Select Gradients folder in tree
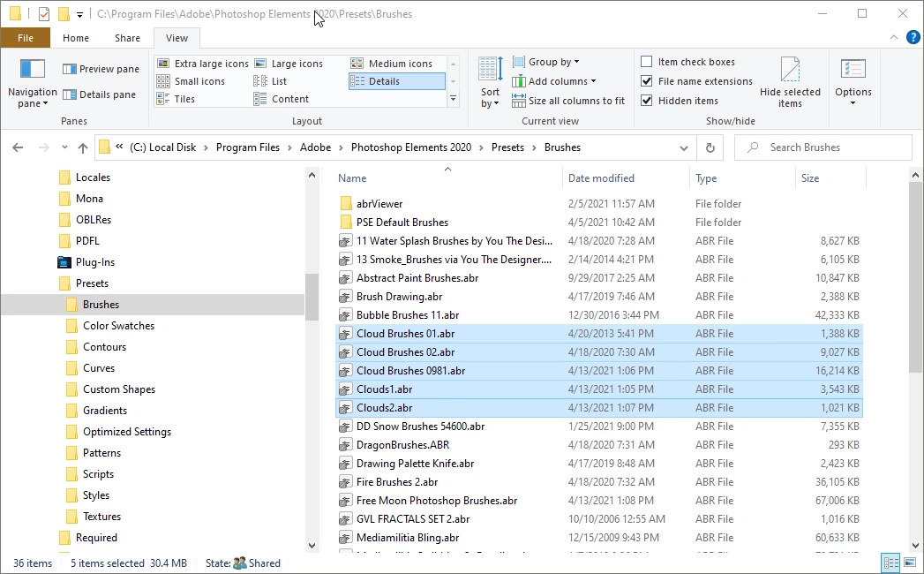 tap(105, 411)
